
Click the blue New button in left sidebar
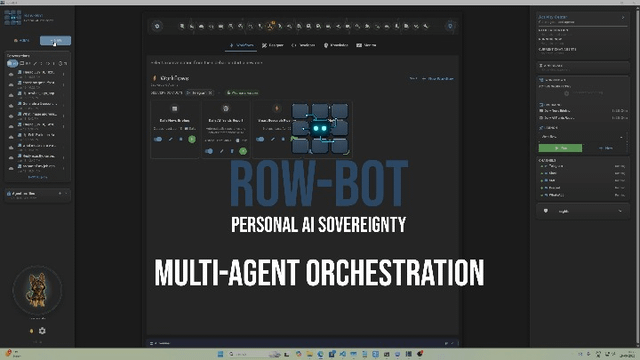click(56, 40)
